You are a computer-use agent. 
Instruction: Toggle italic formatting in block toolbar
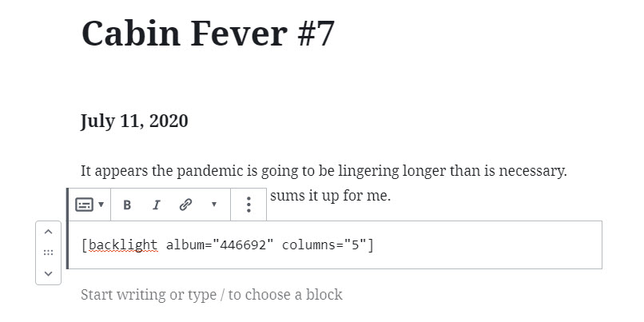tap(156, 205)
